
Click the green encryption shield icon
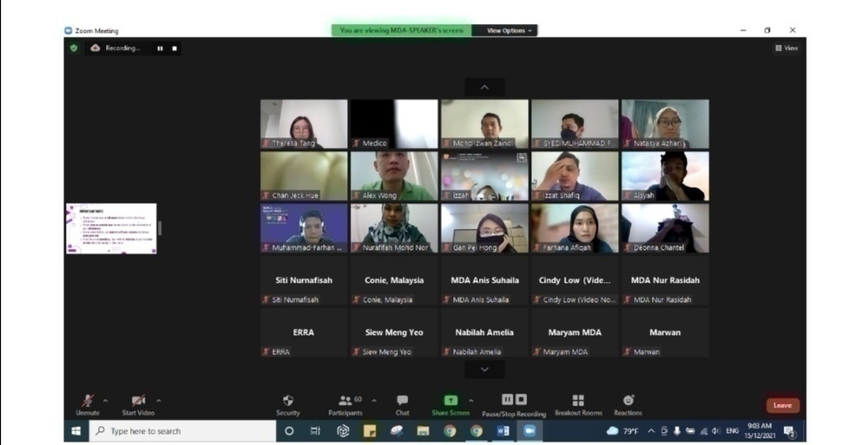point(74,48)
